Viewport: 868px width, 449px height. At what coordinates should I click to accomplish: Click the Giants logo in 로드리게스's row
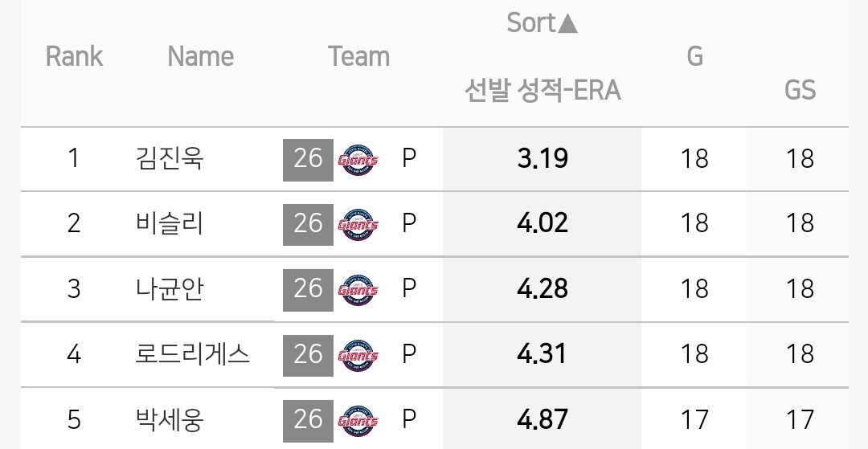coord(358,356)
